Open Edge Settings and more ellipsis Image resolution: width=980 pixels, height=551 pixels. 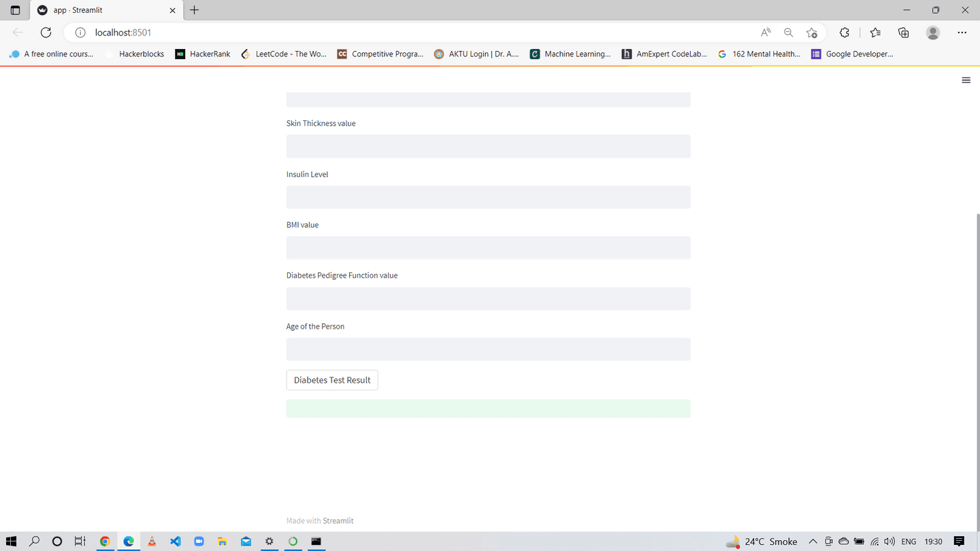pos(962,33)
